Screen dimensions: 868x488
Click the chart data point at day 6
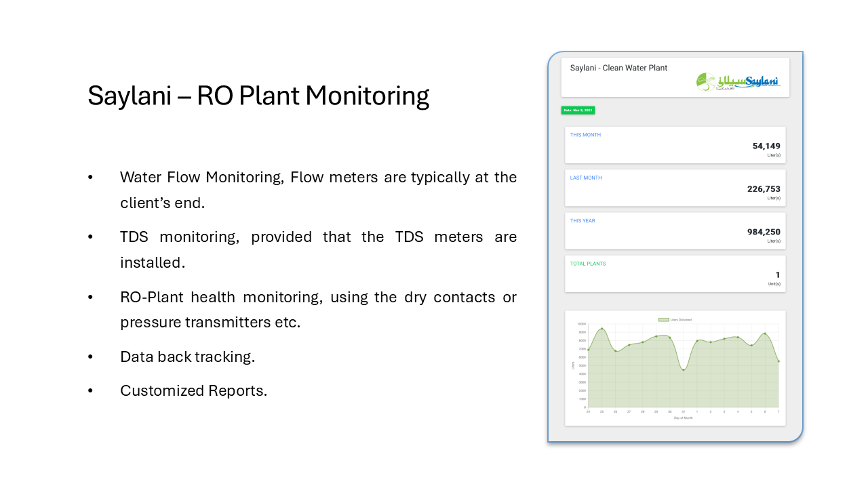[765, 333]
